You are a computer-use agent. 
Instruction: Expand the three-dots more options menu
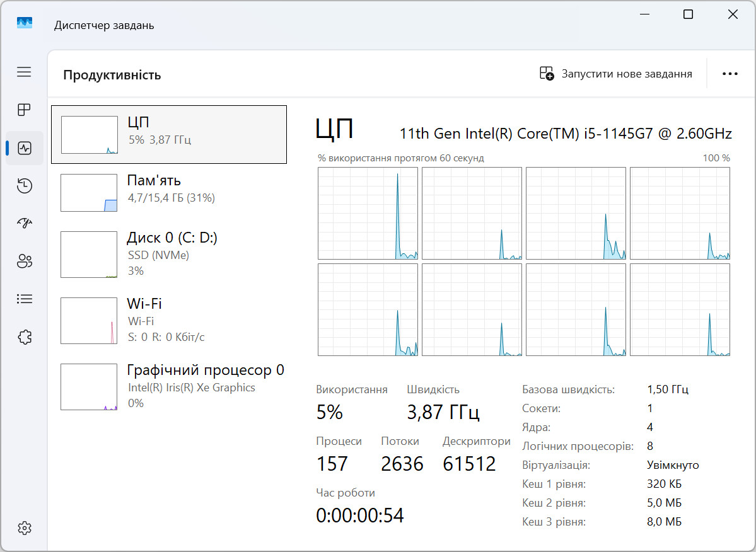pyautogui.click(x=730, y=74)
